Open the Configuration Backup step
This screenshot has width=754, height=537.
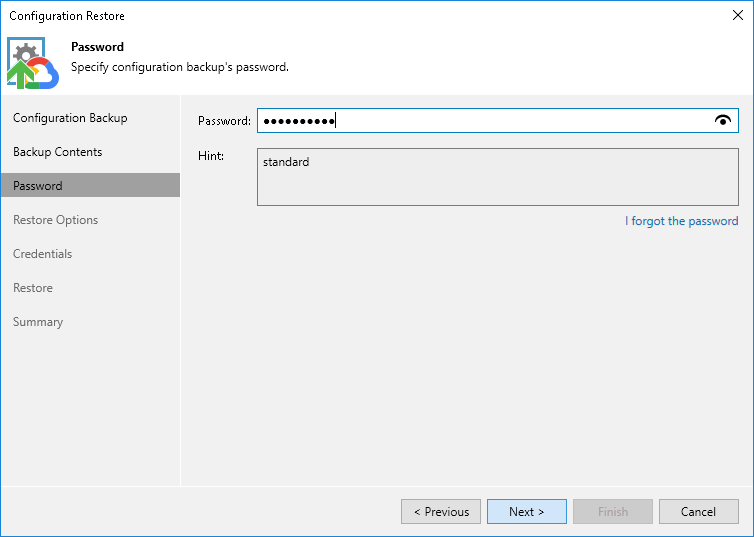pos(70,118)
